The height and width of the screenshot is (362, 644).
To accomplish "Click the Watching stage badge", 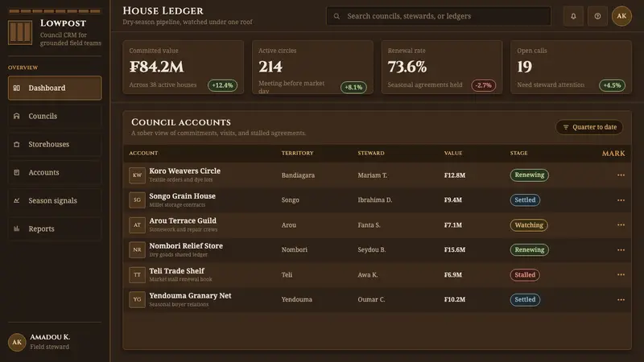I will pos(529,225).
